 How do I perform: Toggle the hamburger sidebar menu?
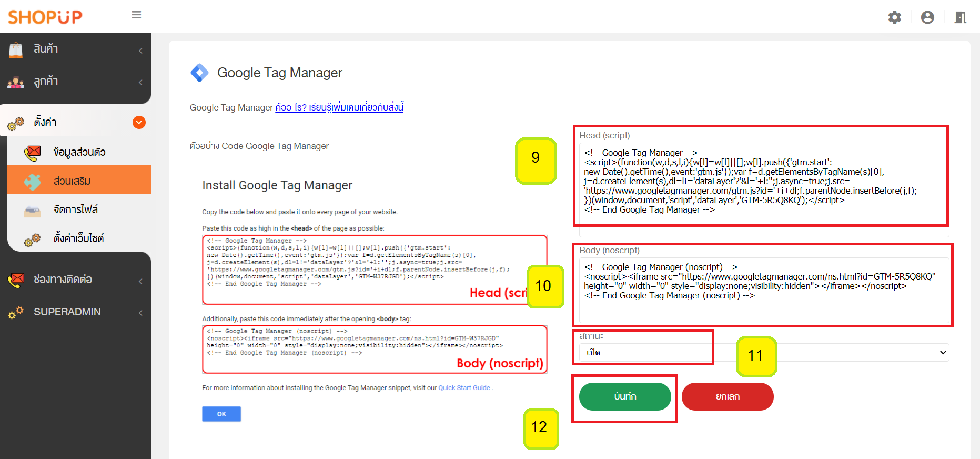click(136, 15)
